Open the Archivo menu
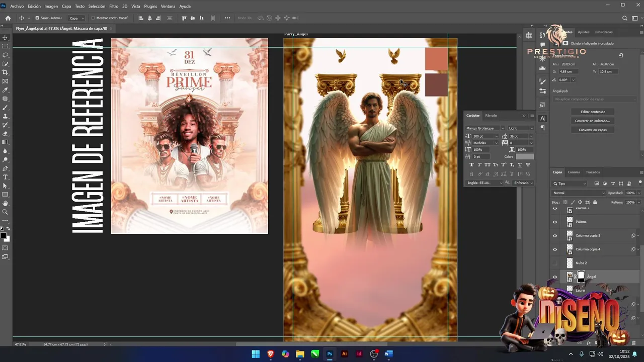Viewport: 644px width, 362px height. point(17,7)
